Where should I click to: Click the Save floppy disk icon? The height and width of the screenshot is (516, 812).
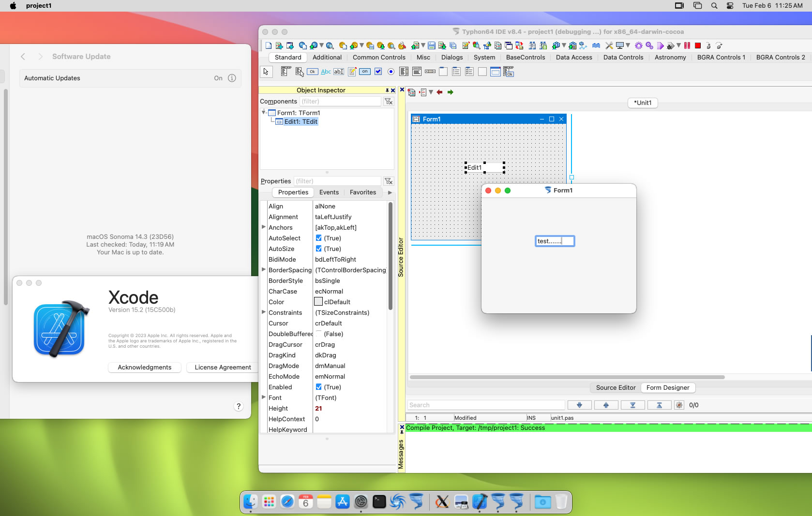(431, 45)
